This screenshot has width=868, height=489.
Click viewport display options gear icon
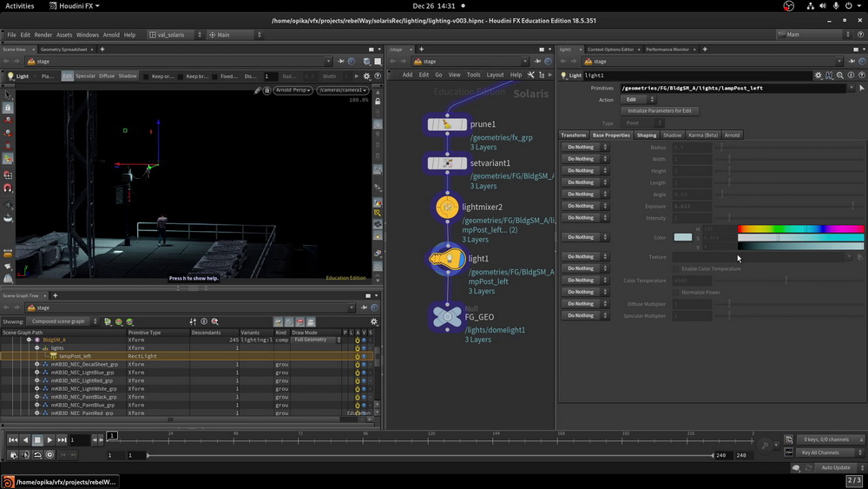(366, 76)
